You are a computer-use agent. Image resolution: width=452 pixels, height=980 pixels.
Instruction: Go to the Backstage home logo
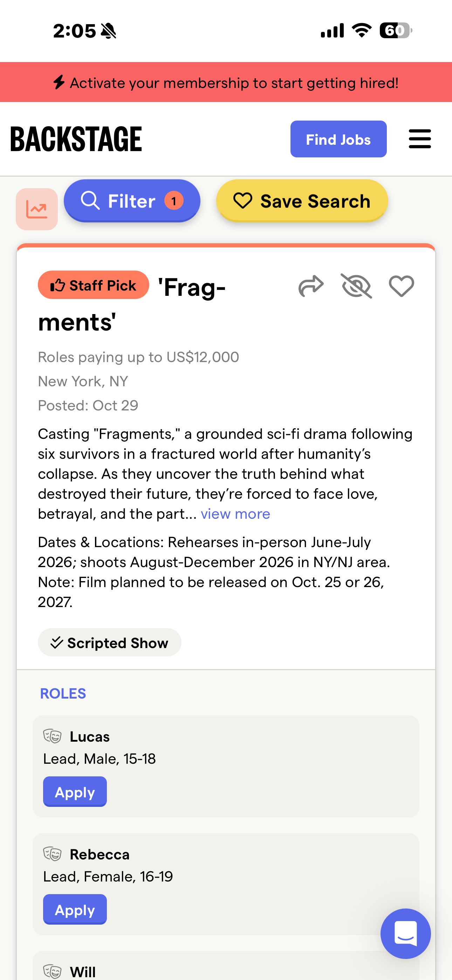point(76,139)
